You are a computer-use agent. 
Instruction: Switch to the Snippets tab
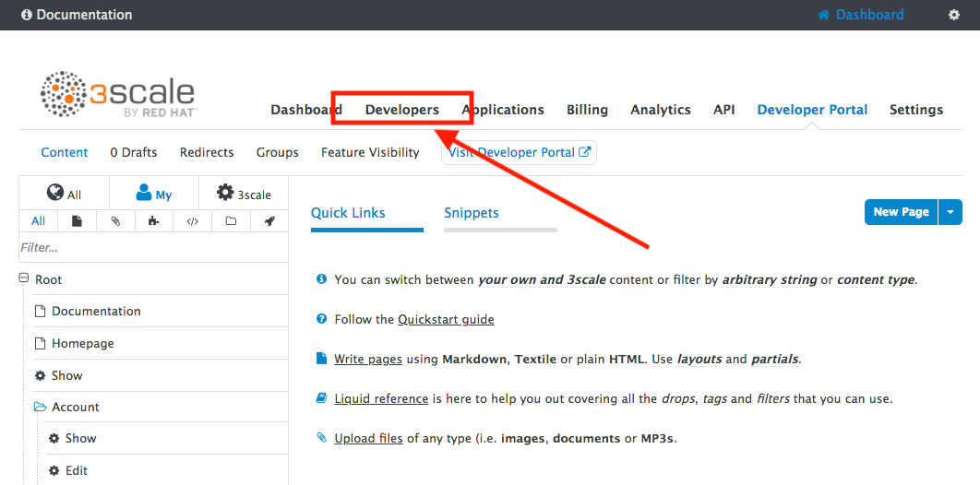pos(472,213)
